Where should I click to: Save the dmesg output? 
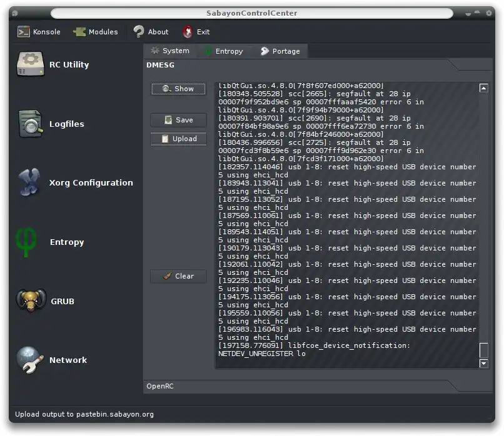click(x=178, y=120)
